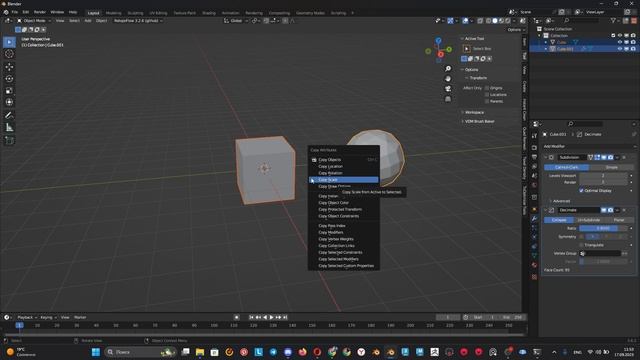Activate the Measure tool

(x=9, y=128)
